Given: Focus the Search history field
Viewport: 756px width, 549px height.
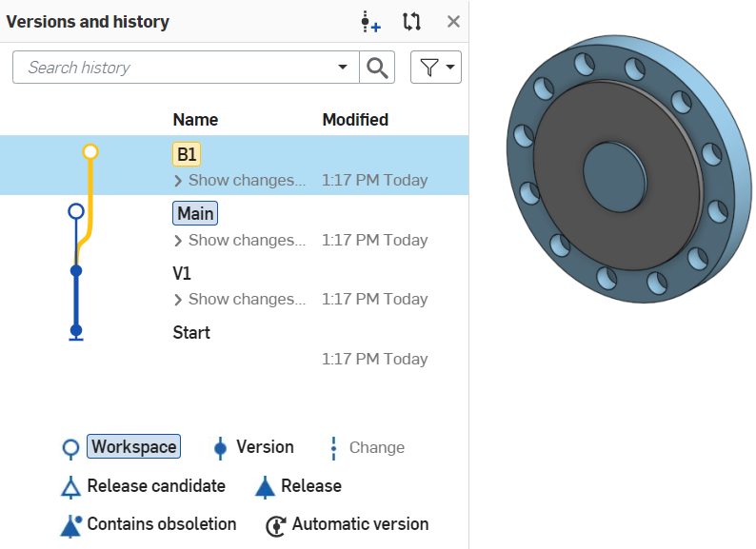Looking at the screenshot, I should [x=186, y=68].
